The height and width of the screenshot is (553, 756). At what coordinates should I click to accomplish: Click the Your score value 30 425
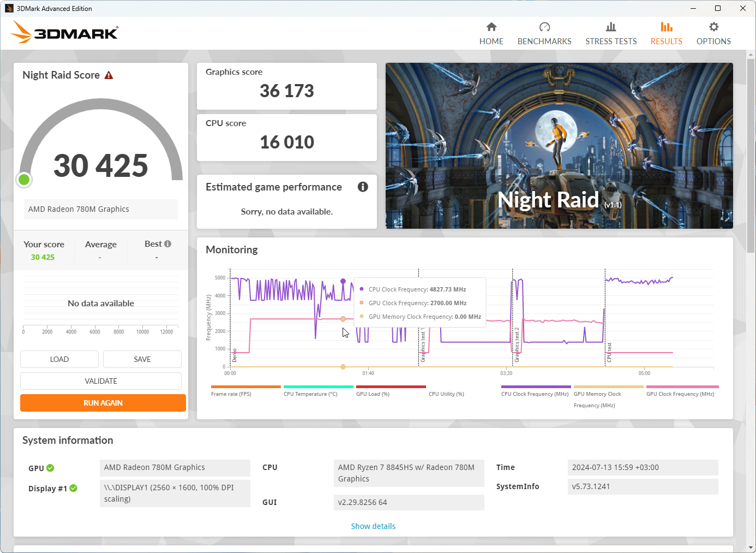(x=43, y=257)
